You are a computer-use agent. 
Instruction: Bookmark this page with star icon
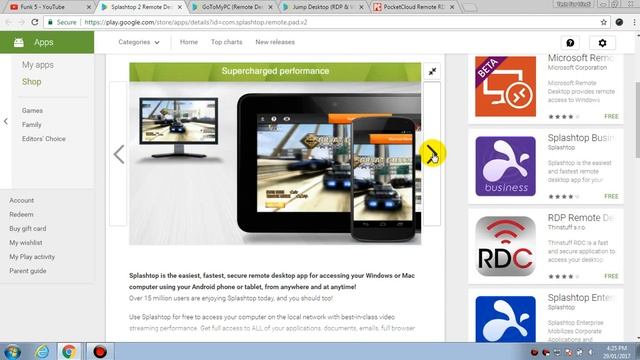(604, 22)
